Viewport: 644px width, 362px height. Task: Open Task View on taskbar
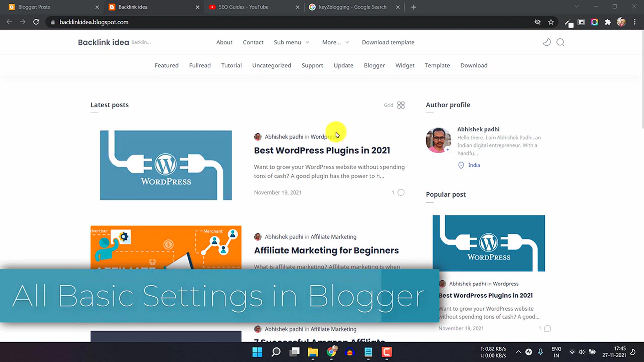(x=294, y=352)
